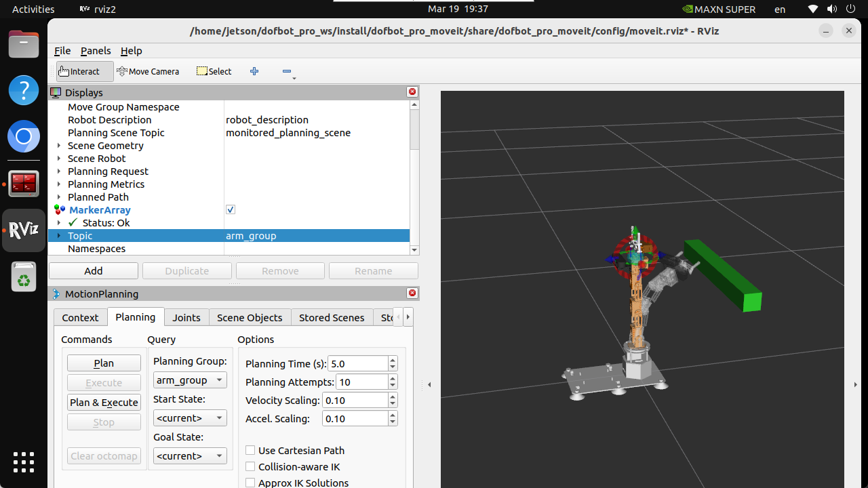
Task: Open the Goal State dropdown
Action: (190, 456)
